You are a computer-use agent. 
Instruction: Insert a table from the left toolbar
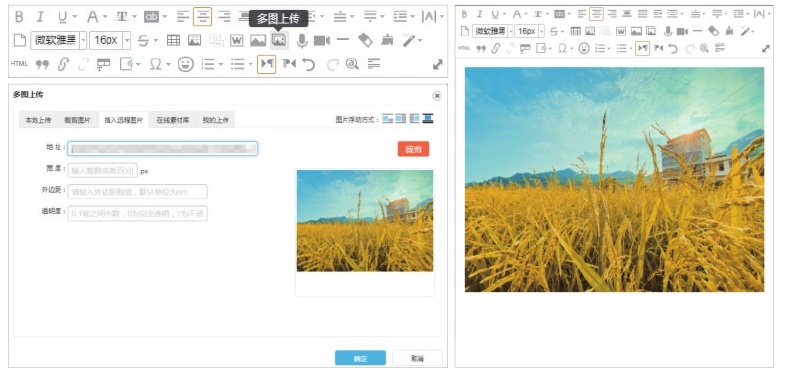pos(173,40)
